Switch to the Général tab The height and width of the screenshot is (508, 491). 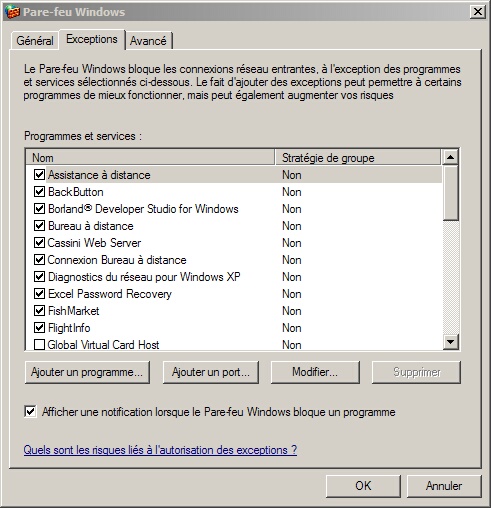[x=35, y=40]
